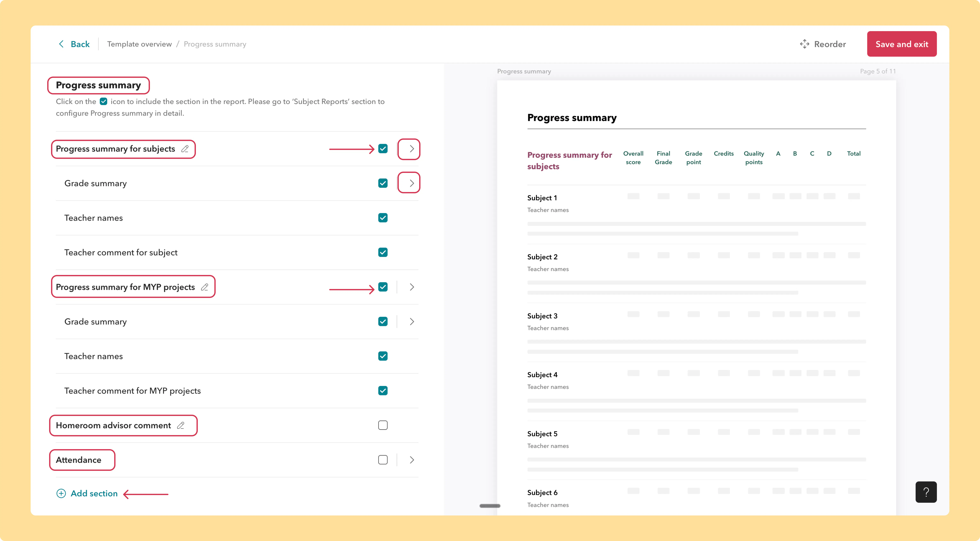This screenshot has height=541, width=980.
Task: Click 'Subject 5' in the preview
Action: [x=542, y=434]
